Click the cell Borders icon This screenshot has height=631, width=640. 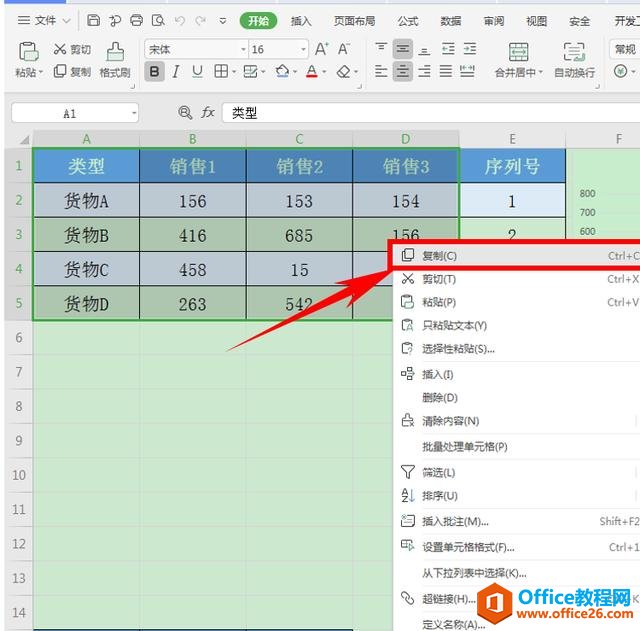pyautogui.click(x=221, y=72)
